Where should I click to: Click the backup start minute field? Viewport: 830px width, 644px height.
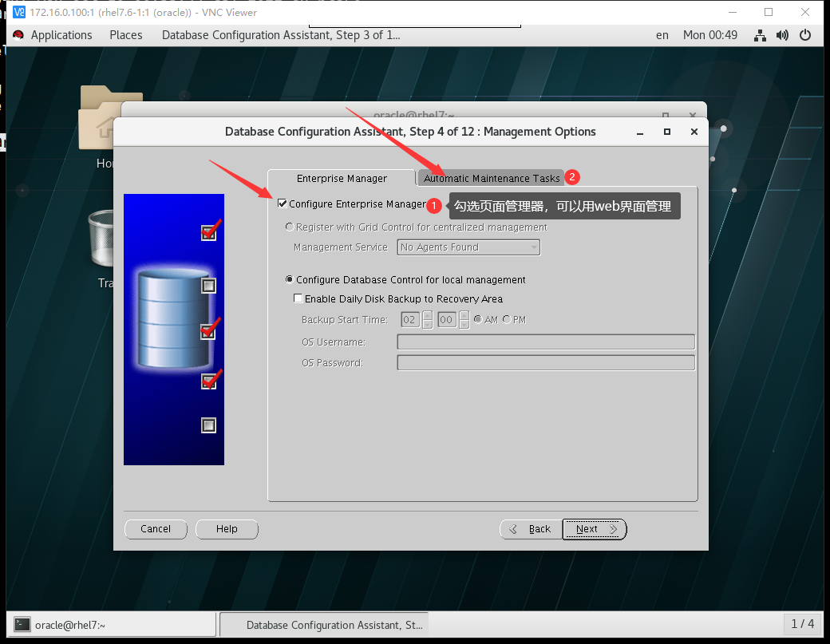tap(447, 320)
